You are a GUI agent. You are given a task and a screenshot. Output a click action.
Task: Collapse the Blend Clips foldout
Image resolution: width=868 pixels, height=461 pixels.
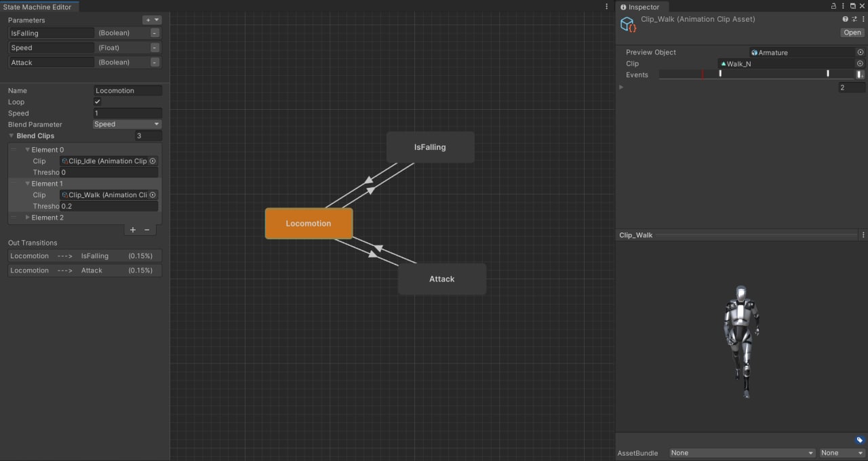12,136
